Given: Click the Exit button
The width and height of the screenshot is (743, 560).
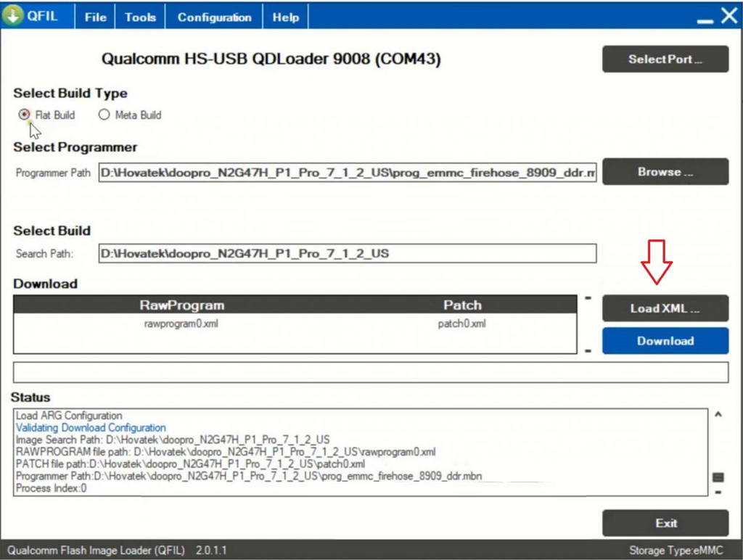Looking at the screenshot, I should point(665,523).
